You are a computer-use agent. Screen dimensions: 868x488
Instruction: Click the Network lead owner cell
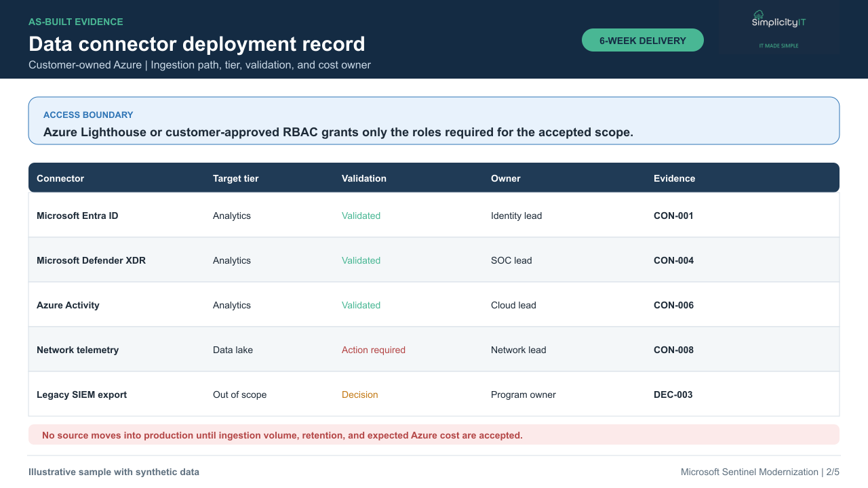[x=518, y=350]
